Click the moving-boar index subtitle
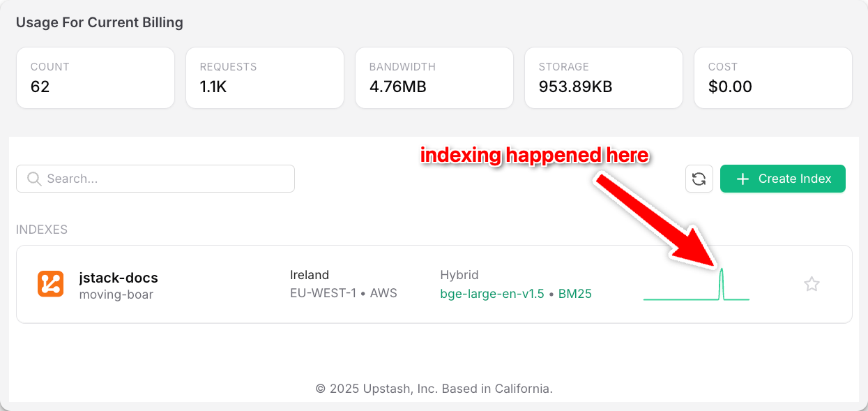This screenshot has width=868, height=411. [116, 294]
